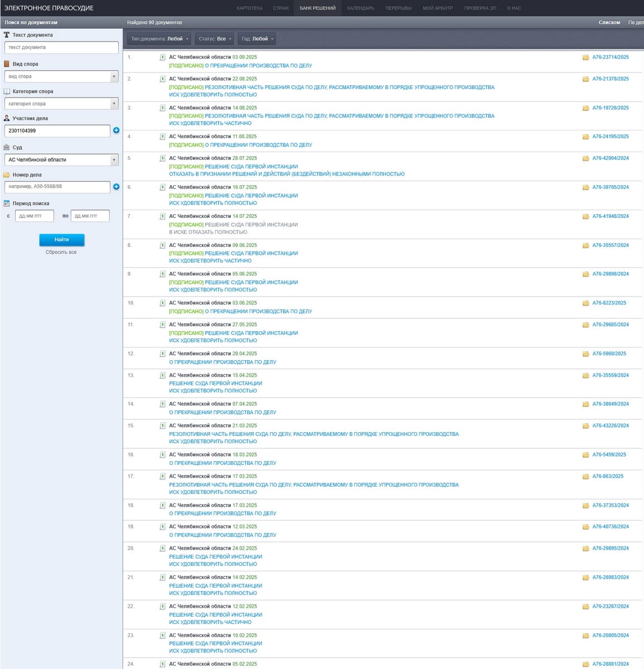Open the Статус filter dropdown
This screenshot has width=644, height=669.
[x=214, y=39]
